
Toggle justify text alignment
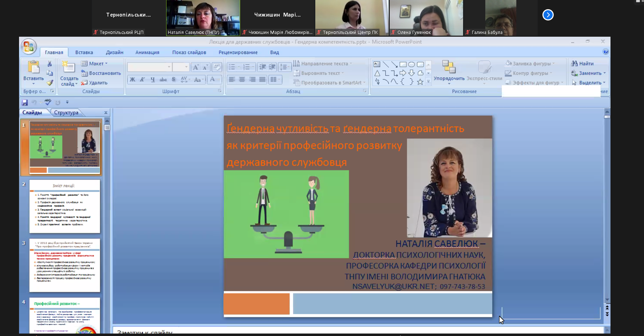click(262, 79)
